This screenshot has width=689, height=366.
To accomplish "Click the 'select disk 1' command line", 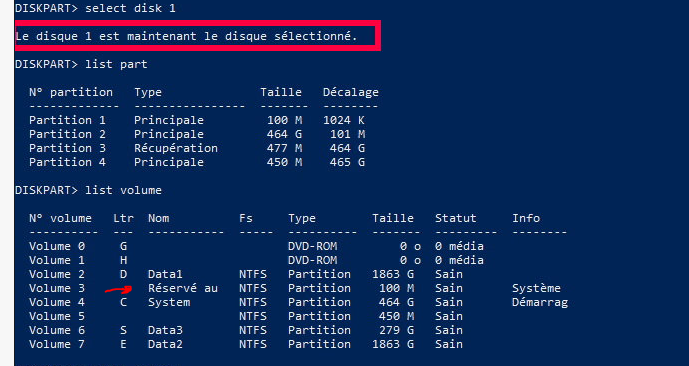I will 95,8.
